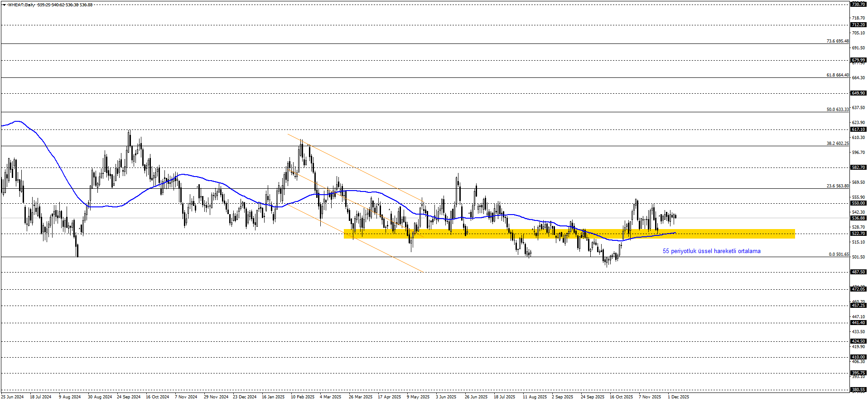
Task: Click the 380.55 price tag at bottom
Action: 858,390
